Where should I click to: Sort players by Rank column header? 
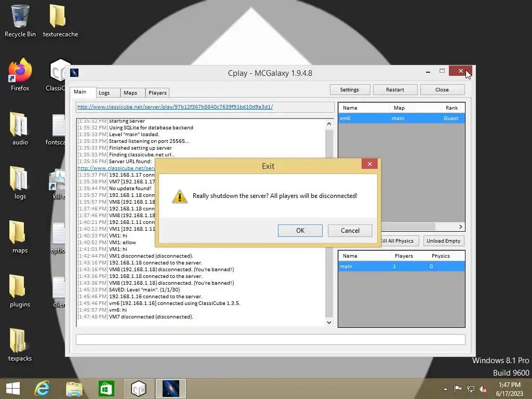point(453,108)
